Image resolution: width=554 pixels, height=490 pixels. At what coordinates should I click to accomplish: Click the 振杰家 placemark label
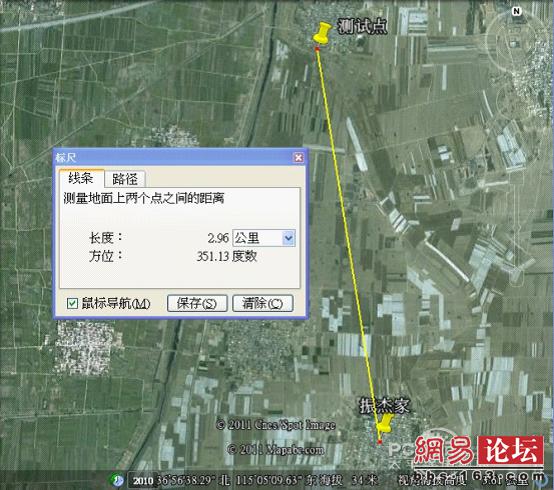click(384, 406)
